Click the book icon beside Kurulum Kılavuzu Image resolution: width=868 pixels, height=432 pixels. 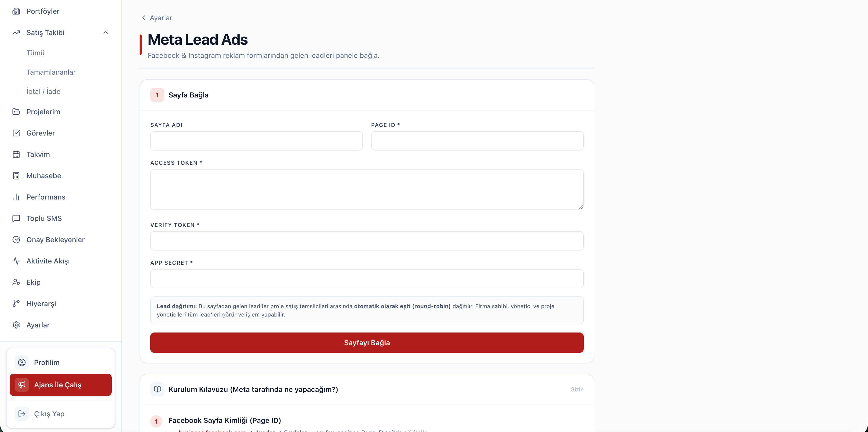pos(157,389)
